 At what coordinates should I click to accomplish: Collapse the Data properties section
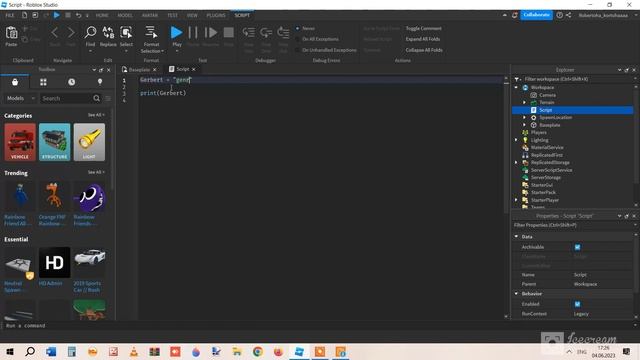click(x=516, y=237)
